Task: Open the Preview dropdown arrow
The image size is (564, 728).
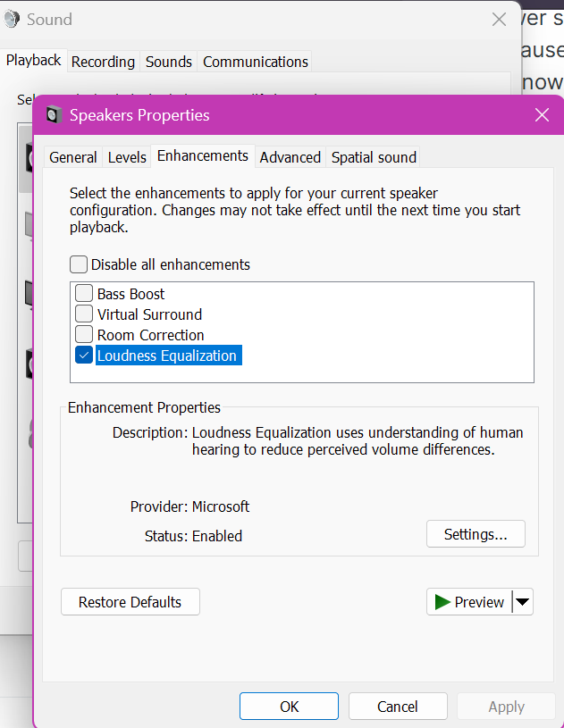Action: 523,602
